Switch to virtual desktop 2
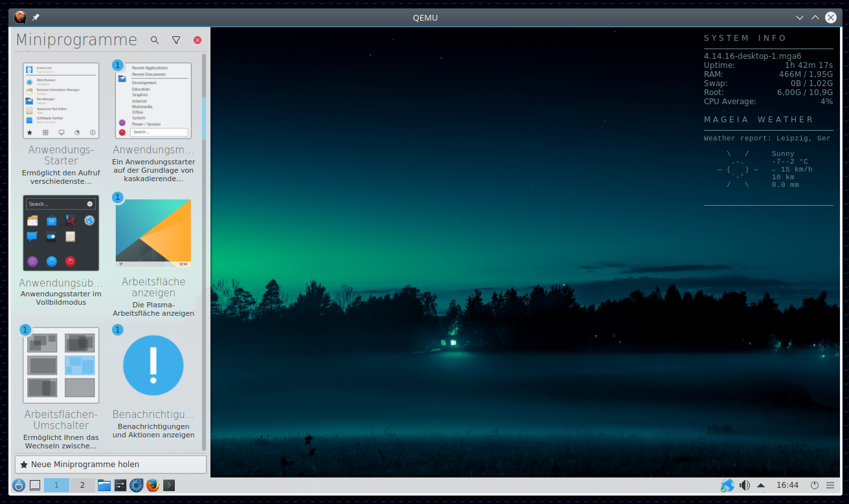Screen dimensions: 849x504 (82, 485)
